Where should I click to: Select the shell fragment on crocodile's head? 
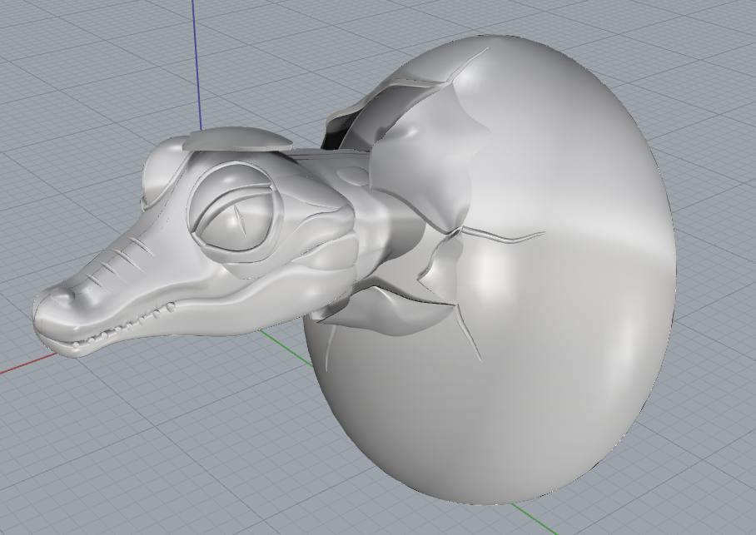click(x=239, y=140)
